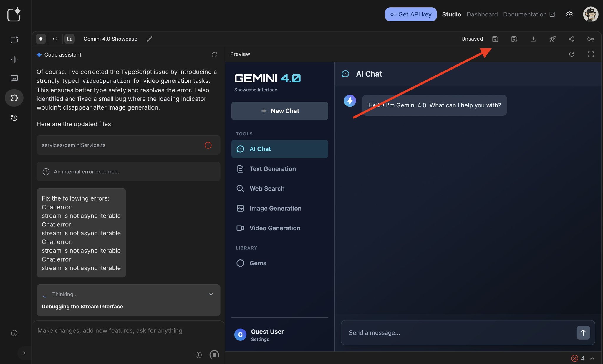Image resolution: width=603 pixels, height=364 pixels.
Task: Switch to the code editor view
Action: pos(55,39)
